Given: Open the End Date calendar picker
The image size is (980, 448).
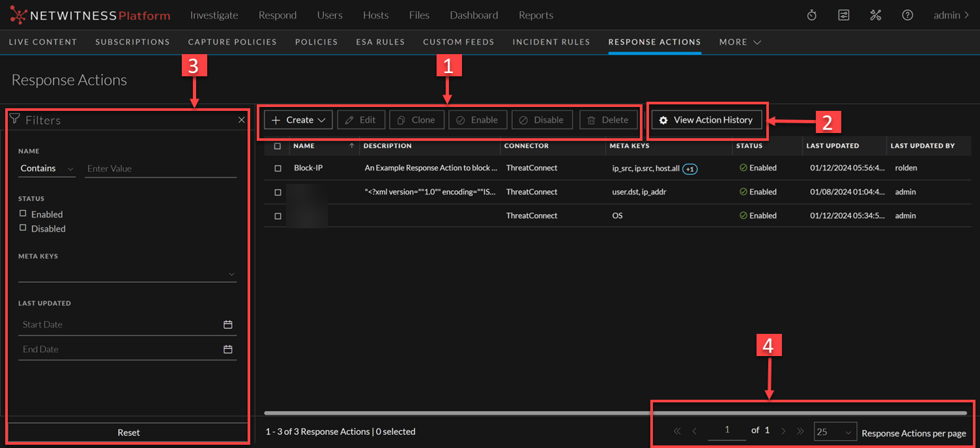Looking at the screenshot, I should (228, 350).
